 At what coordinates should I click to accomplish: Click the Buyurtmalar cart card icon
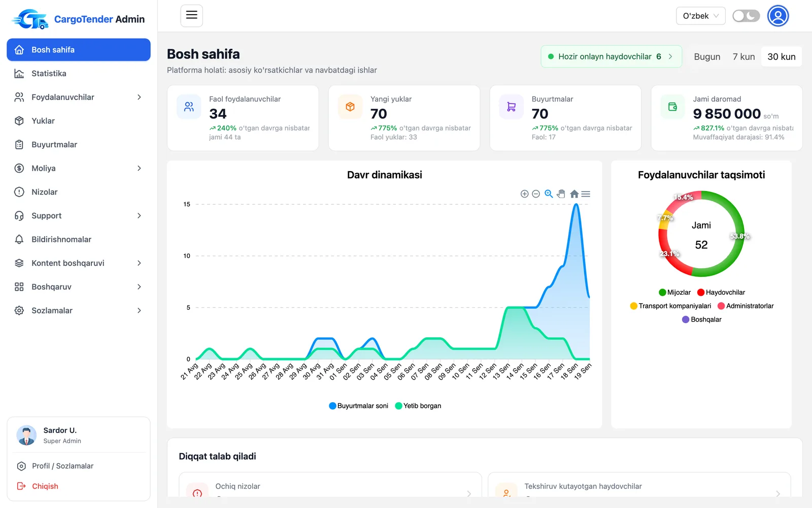[512, 107]
